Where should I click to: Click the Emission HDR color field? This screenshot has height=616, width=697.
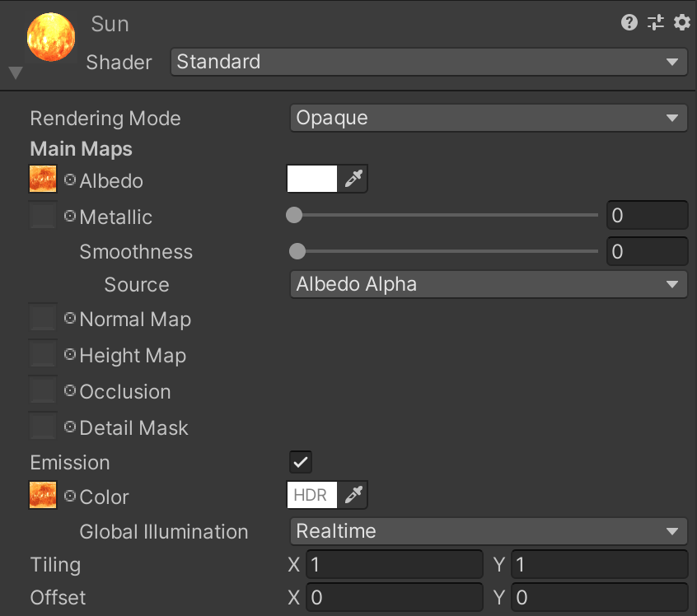312,495
